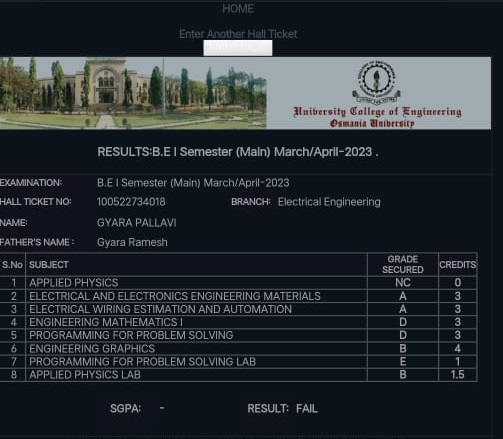Viewport: 503px width, 439px height.
Task: Click the campus building banner photo
Action: pyautogui.click(x=133, y=93)
